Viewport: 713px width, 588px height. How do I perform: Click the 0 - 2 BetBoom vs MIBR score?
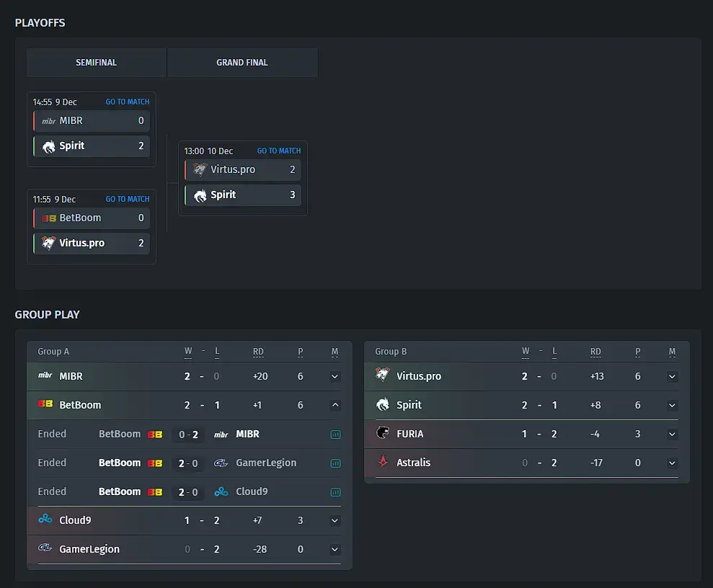(188, 435)
